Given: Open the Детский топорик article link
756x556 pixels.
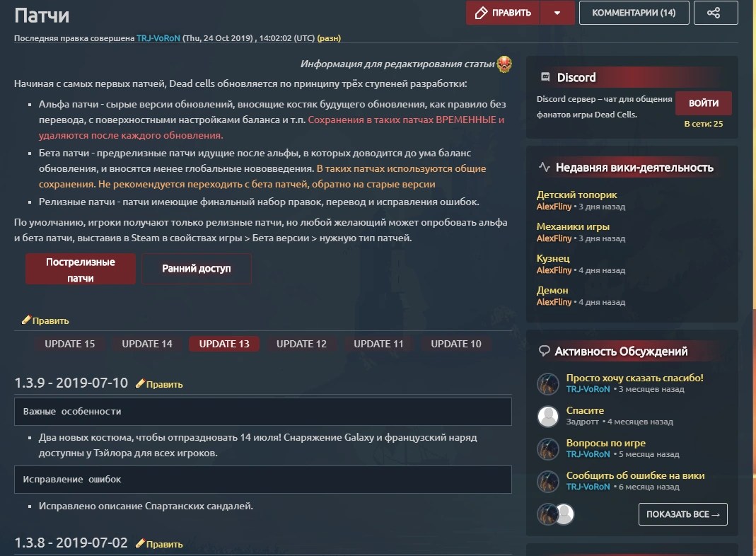Looking at the screenshot, I should coord(576,195).
